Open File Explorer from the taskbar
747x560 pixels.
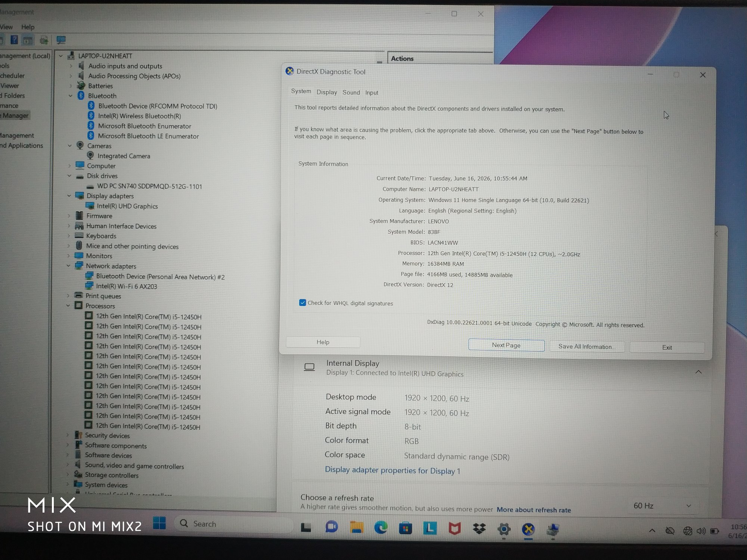tap(356, 528)
